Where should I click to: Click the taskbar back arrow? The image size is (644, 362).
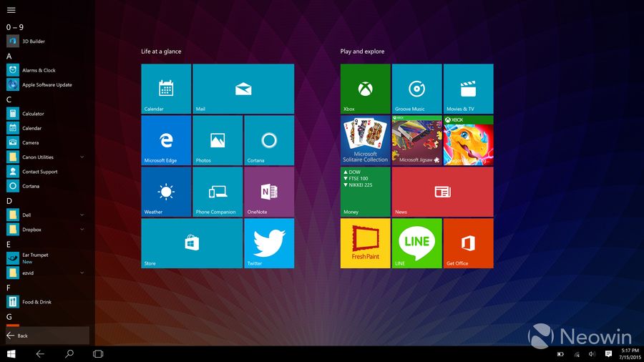coord(40,354)
